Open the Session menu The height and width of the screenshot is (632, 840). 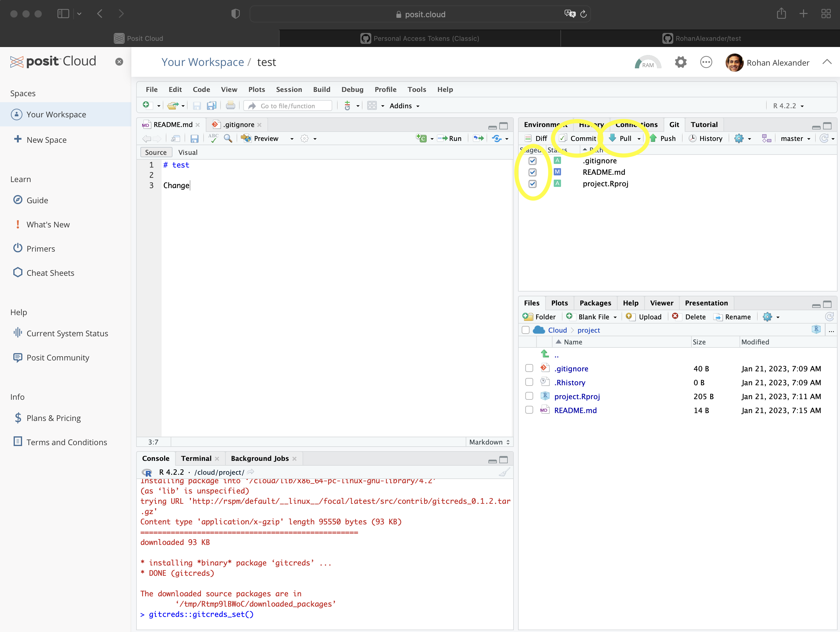click(289, 90)
